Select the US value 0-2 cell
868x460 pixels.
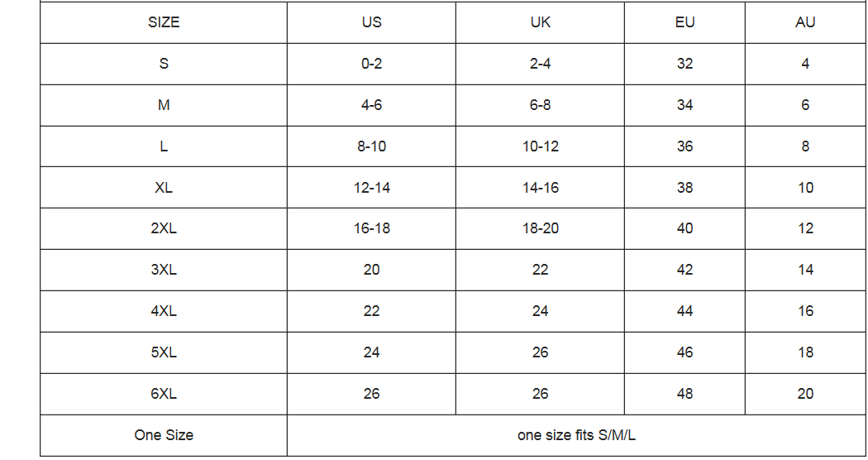point(371,64)
